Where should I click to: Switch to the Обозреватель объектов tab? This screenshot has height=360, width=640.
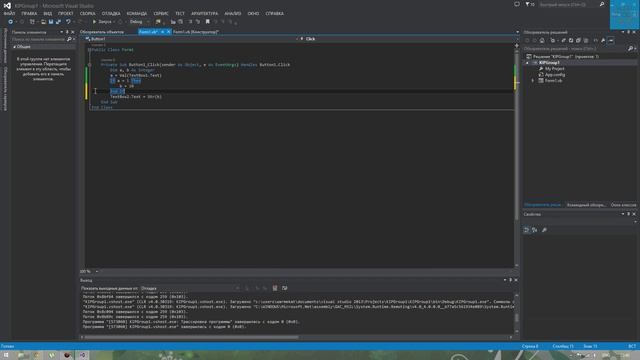pyautogui.click(x=102, y=32)
